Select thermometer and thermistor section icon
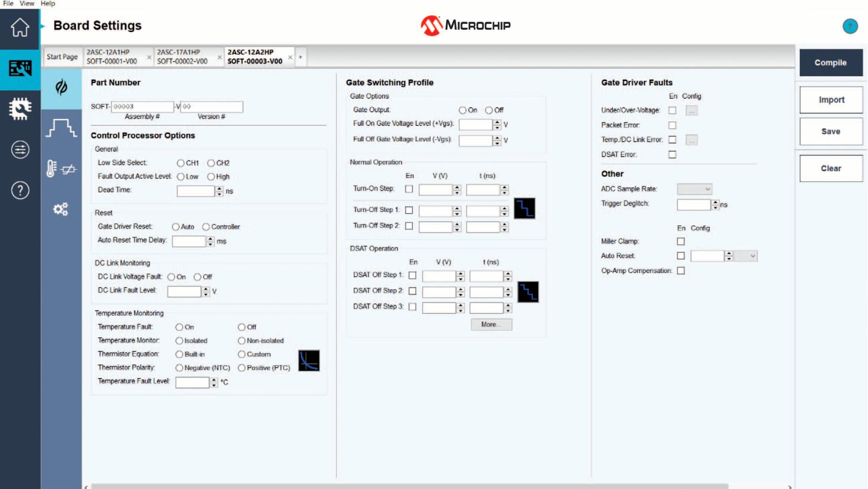This screenshot has width=868, height=489. coord(61,169)
